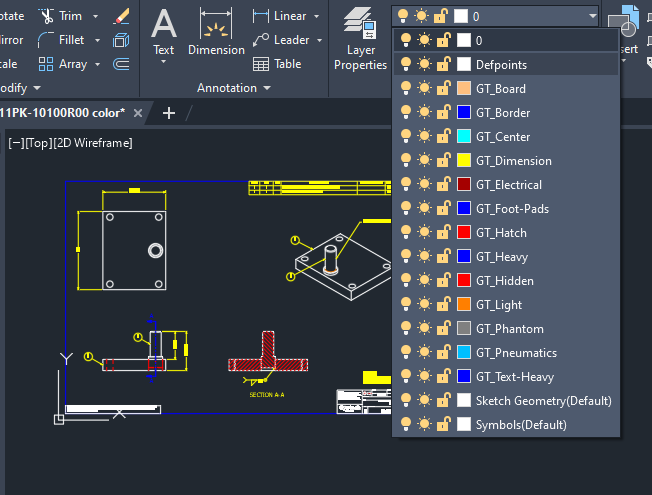Turn off GT_Border layer lightbulb

(405, 113)
